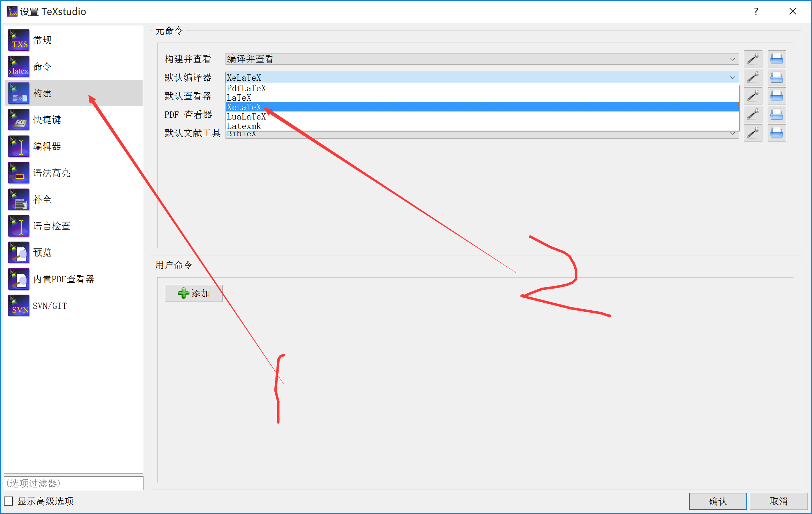Click wrench configure icon for 构建并查看

pos(753,59)
